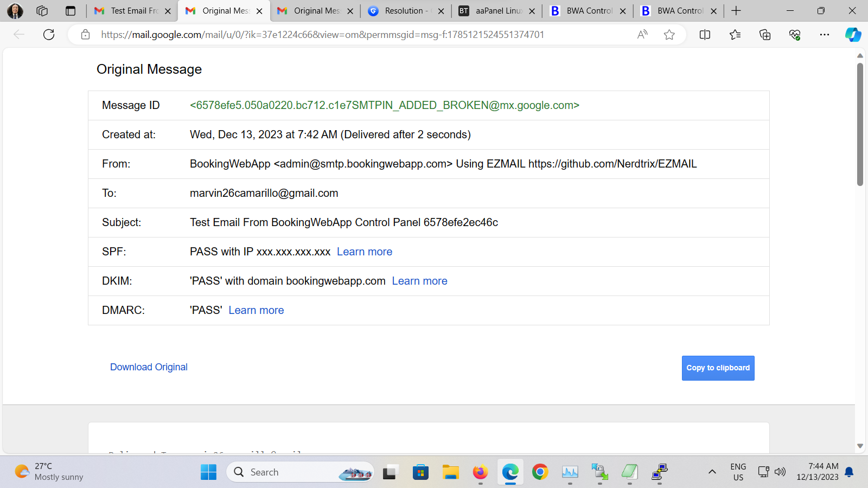
Task: Activate Read Aloud in address bar
Action: (x=642, y=35)
